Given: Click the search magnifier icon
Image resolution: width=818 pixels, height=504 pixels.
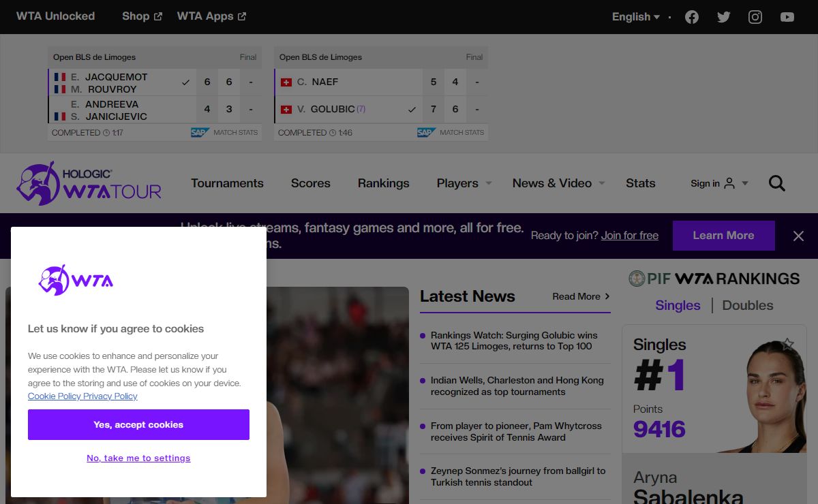Looking at the screenshot, I should pyautogui.click(x=777, y=183).
